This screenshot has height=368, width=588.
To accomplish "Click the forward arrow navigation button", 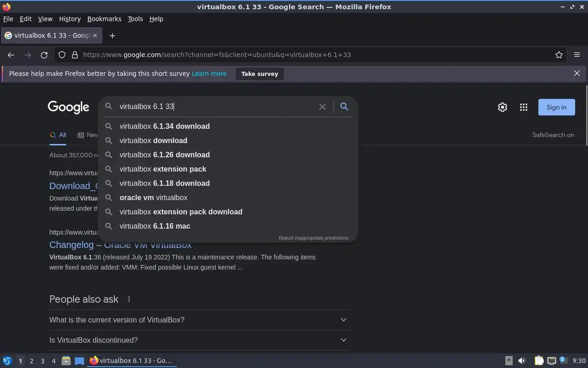I will tap(28, 55).
